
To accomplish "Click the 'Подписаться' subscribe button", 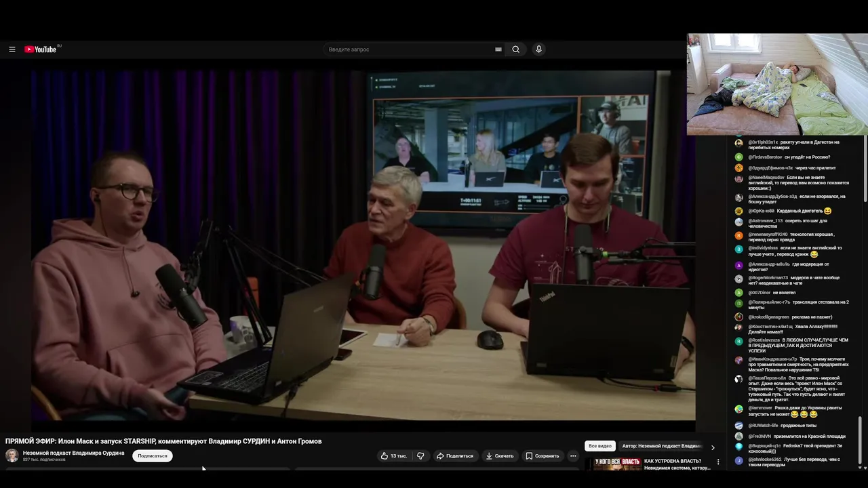I will (153, 456).
